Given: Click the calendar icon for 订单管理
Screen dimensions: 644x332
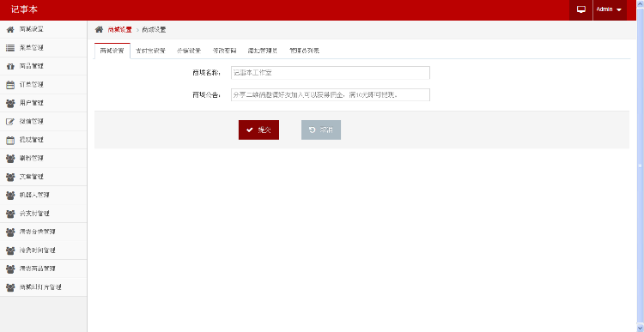Looking at the screenshot, I should click(x=10, y=85).
